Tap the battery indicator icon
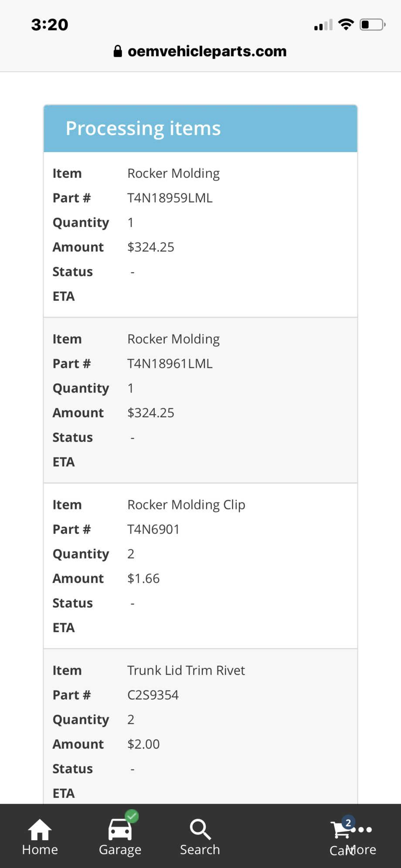401x868 pixels. pos(372,24)
